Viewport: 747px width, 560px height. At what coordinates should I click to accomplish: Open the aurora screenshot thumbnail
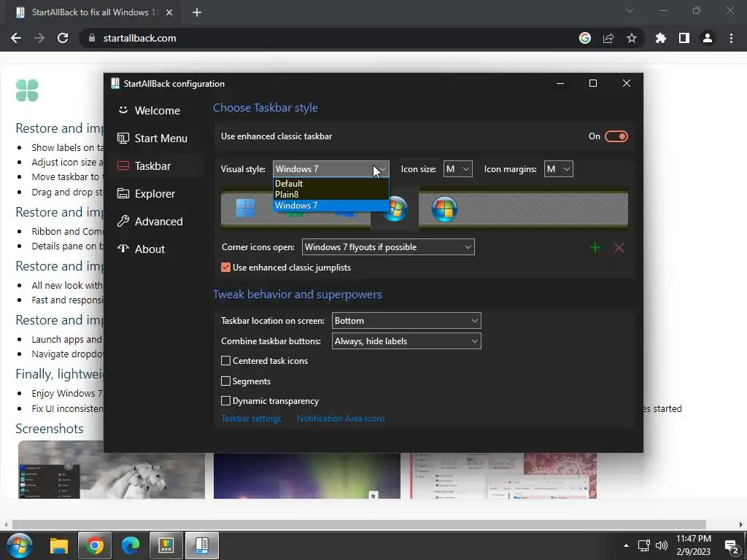tap(307, 475)
